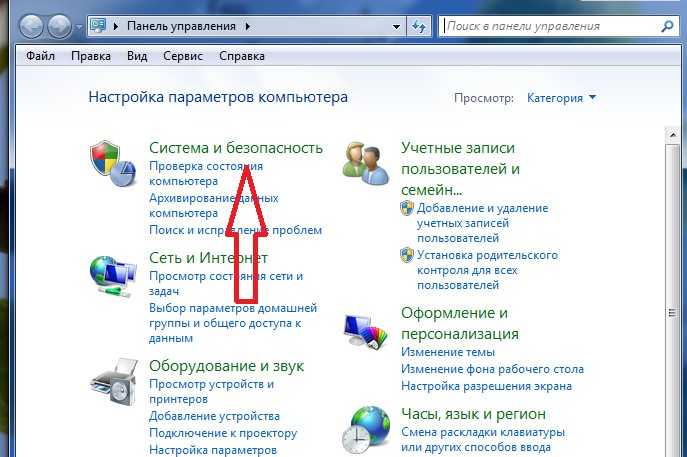This screenshot has height=457, width=687.
Task: Click the search magnifier icon
Action: point(667,26)
